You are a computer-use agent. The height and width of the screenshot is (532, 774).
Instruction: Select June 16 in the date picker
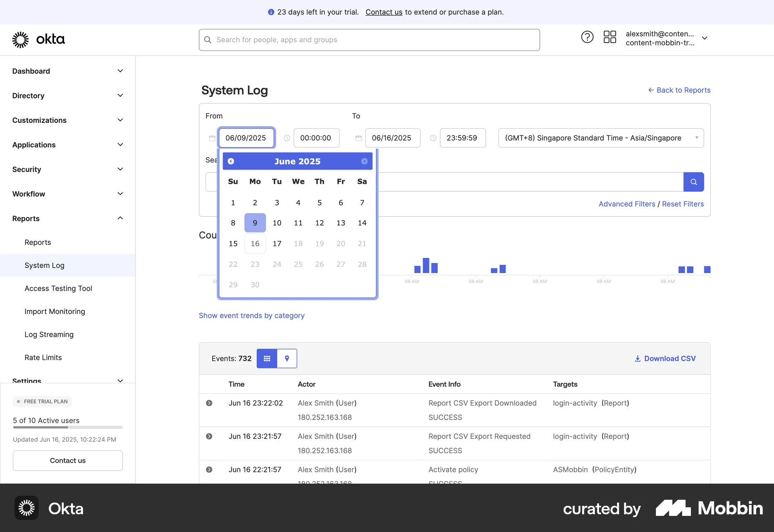tap(254, 243)
